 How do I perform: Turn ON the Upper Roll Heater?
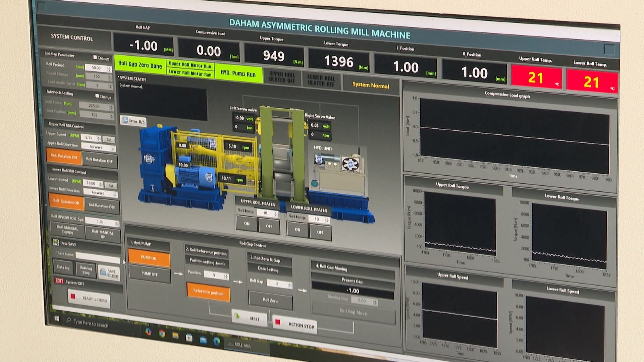coord(247,224)
